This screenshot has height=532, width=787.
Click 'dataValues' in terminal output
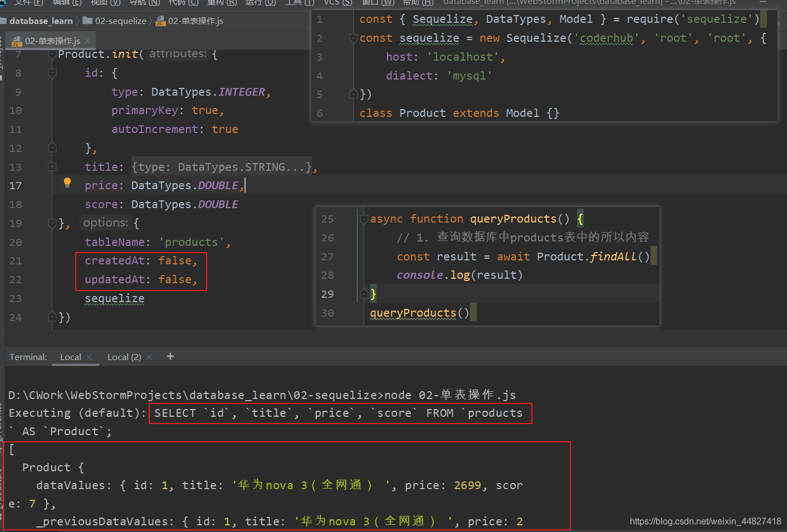tap(70, 485)
